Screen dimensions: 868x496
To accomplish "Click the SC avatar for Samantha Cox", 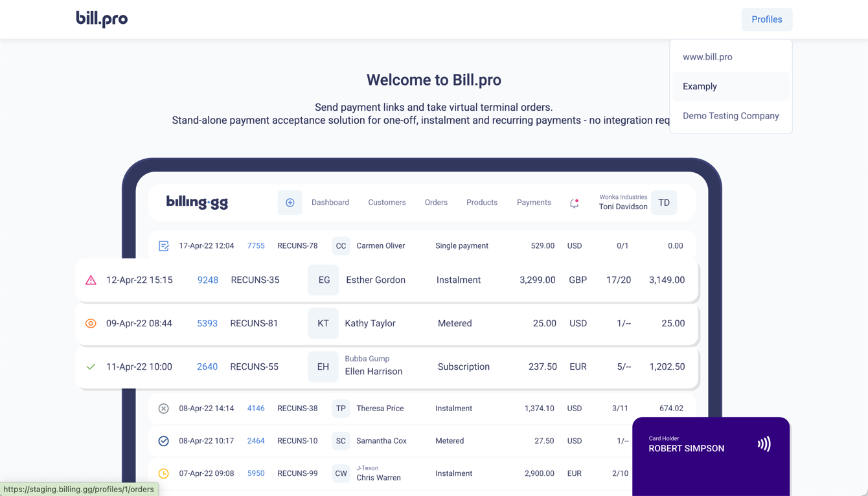I will click(341, 441).
